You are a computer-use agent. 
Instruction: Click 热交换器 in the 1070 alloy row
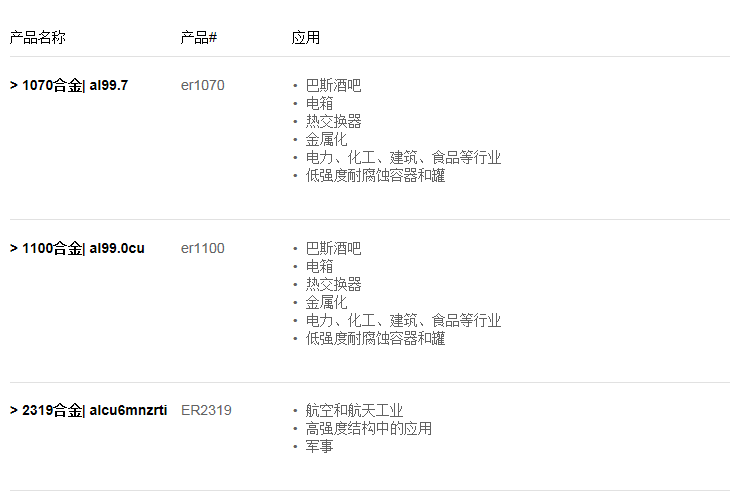[x=333, y=122]
